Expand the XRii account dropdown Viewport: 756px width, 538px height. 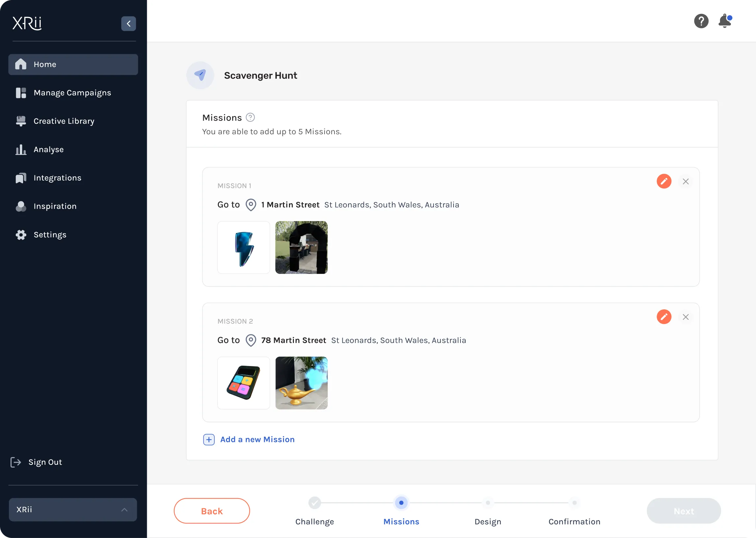73,510
